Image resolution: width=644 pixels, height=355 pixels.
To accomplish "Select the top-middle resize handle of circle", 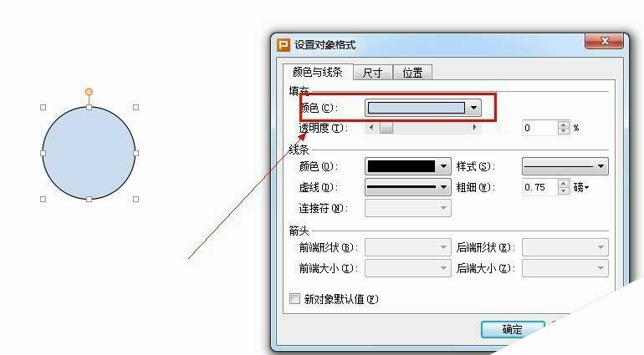I will click(x=89, y=107).
